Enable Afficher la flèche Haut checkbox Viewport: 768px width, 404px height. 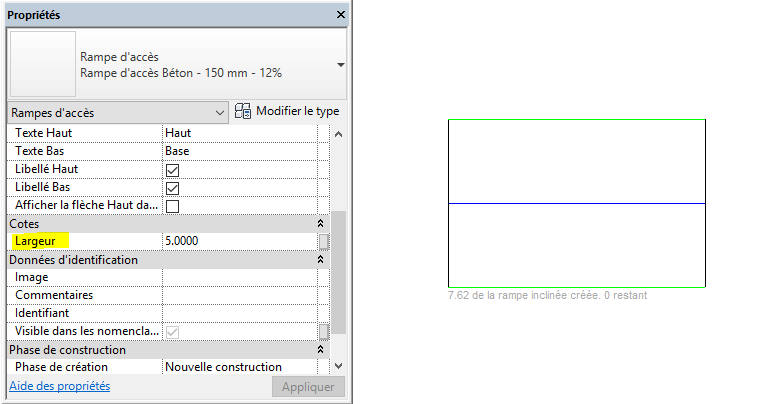(172, 206)
